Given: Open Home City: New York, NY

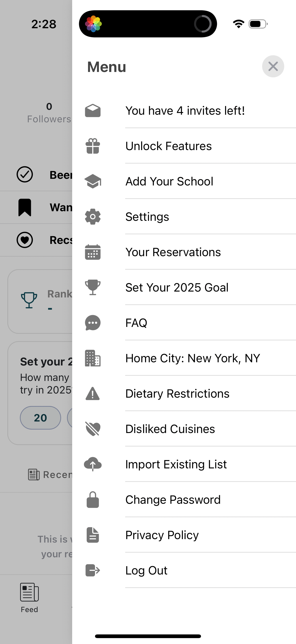Looking at the screenshot, I should (193, 358).
